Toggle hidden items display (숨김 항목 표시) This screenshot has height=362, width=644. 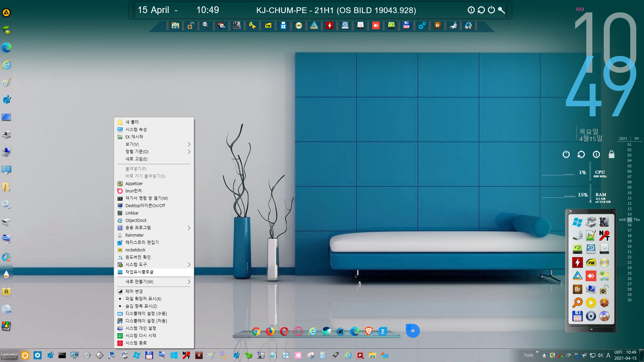pyautogui.click(x=154, y=306)
